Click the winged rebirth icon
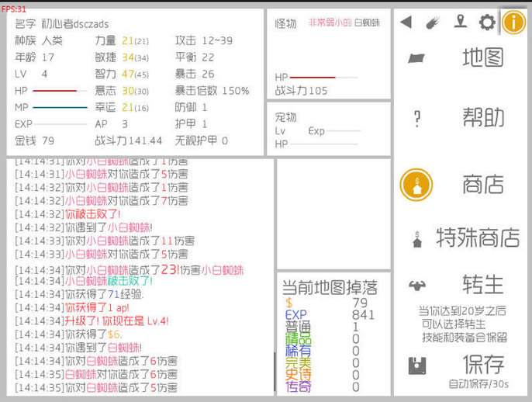The height and width of the screenshot is (402, 532). point(417,286)
